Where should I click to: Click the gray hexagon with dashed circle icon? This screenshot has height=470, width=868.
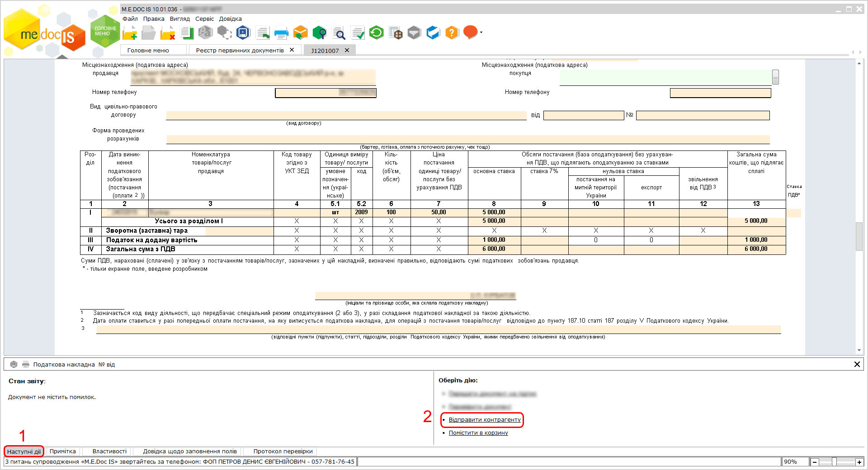click(224, 33)
